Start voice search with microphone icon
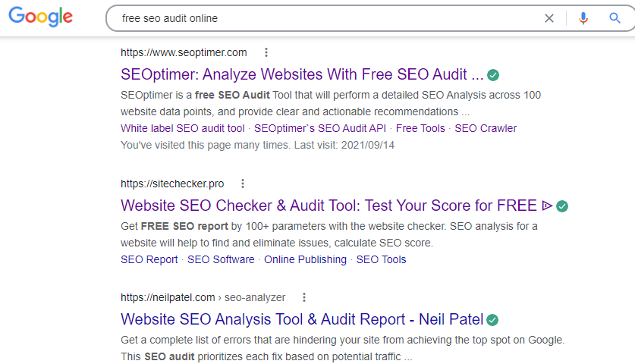635x364 pixels. tap(583, 18)
